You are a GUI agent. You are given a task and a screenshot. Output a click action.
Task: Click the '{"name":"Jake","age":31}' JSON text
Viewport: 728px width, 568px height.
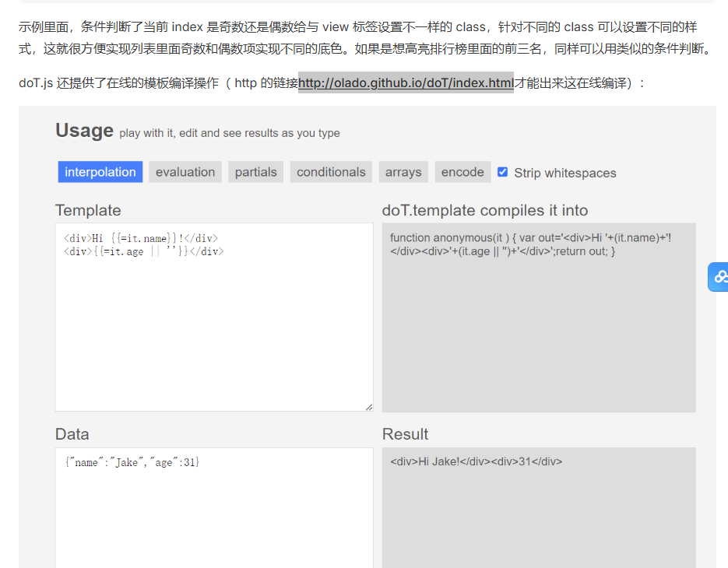pyautogui.click(x=132, y=462)
